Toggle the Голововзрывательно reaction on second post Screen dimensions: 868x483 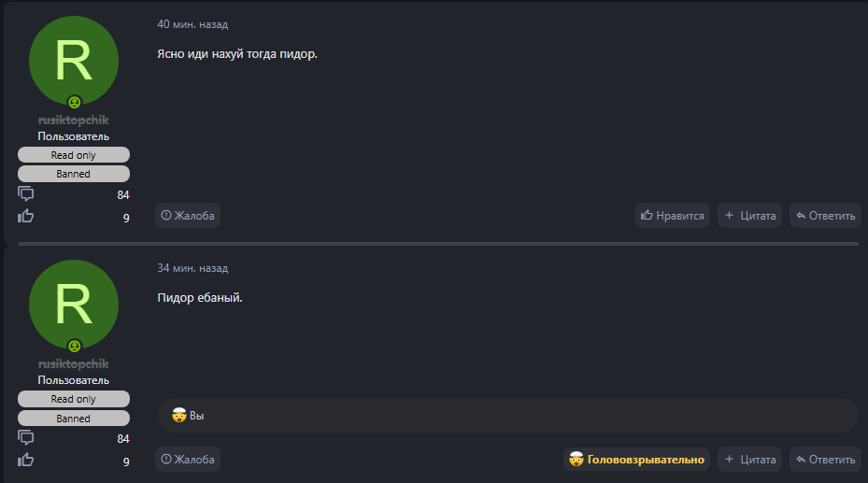click(637, 460)
